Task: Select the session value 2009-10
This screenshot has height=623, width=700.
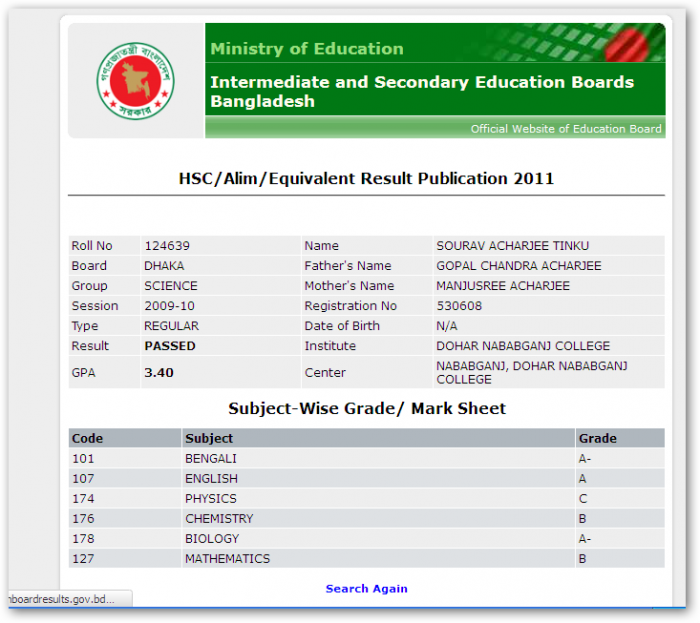Action: click(x=169, y=306)
